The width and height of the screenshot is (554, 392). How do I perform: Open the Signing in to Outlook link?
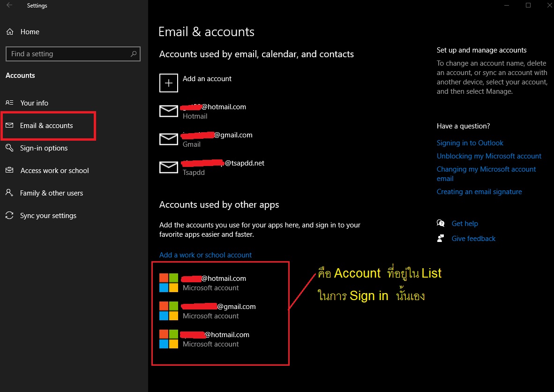470,143
